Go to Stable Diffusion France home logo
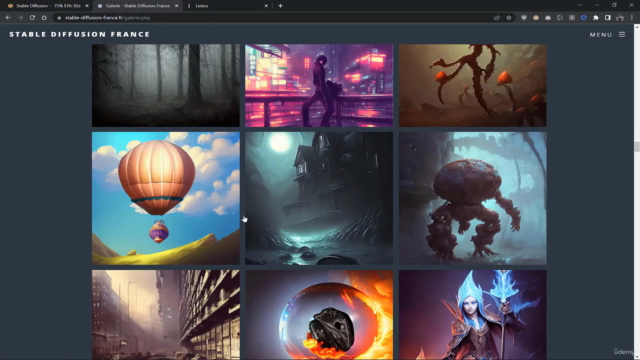This screenshot has height=360, width=640. pos(80,34)
